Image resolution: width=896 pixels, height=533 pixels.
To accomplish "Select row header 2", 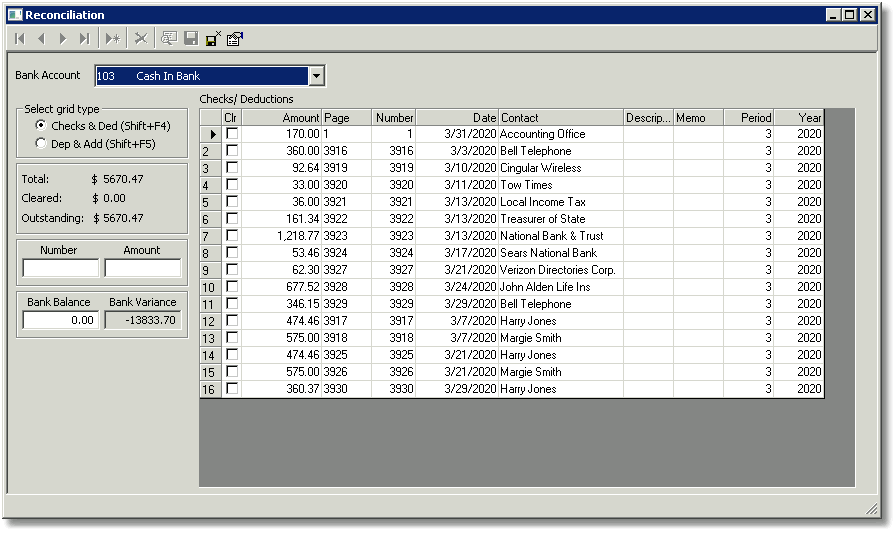I will coord(211,151).
